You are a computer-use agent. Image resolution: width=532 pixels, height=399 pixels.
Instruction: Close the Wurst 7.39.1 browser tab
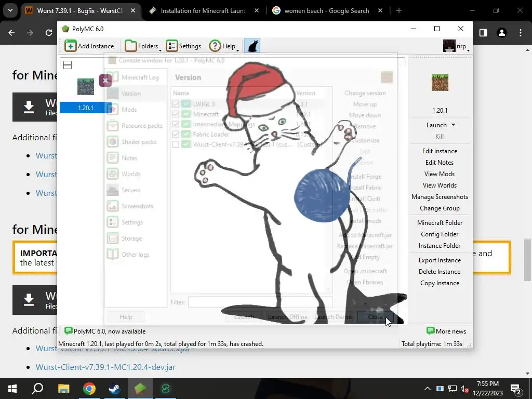(x=133, y=10)
